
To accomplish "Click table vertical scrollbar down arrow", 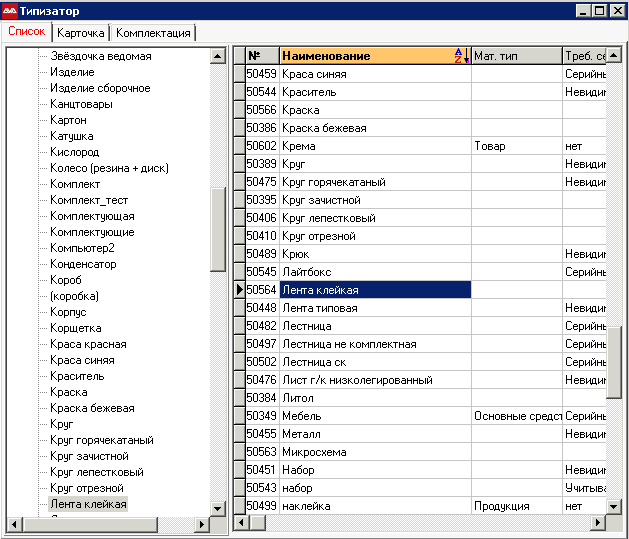I will click(x=613, y=506).
